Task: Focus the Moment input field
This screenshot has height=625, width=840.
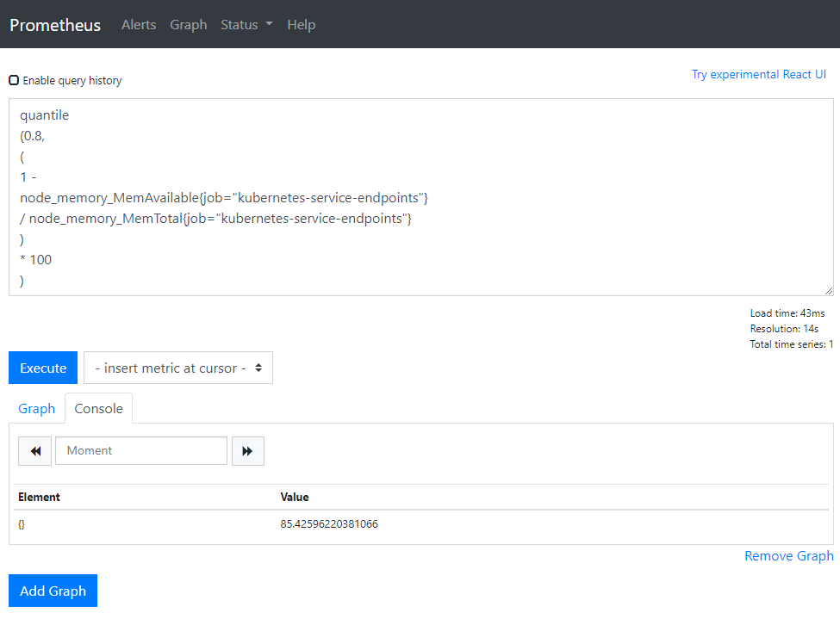Action: 141,451
